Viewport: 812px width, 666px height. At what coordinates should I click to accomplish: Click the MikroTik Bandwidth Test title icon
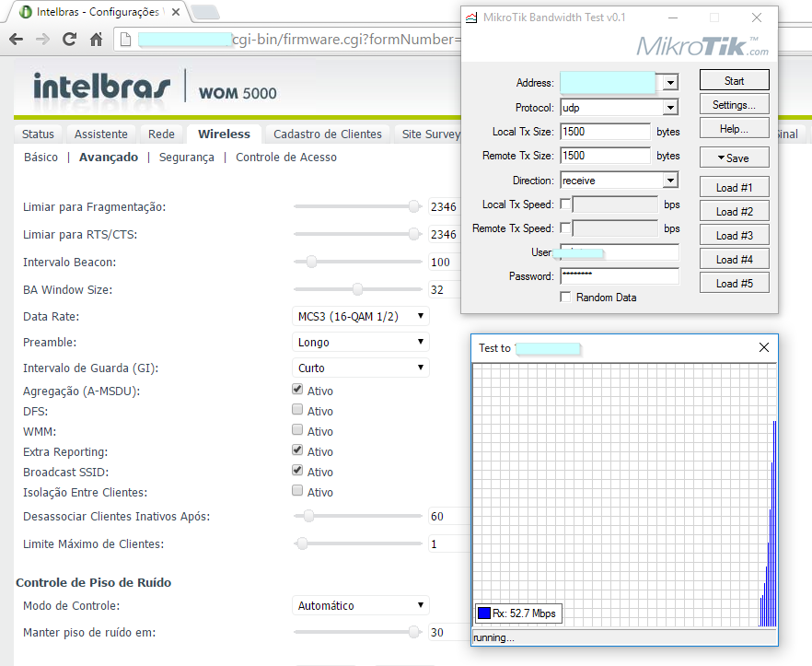471,18
